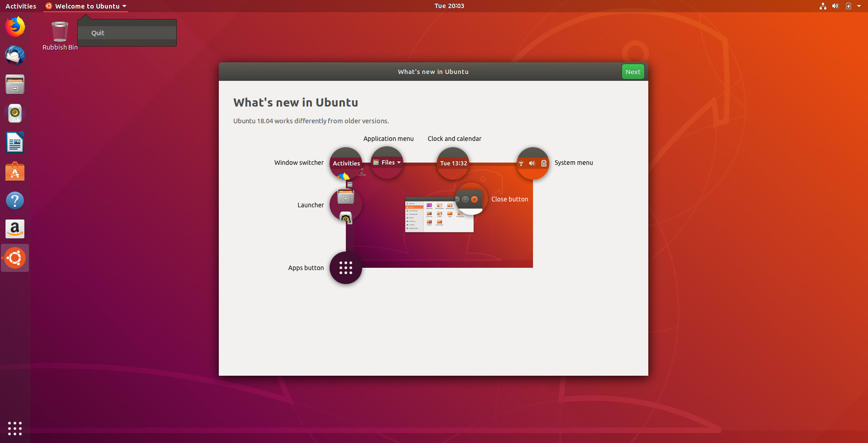
Task: Open the Welcome to Ubuntu application menu
Action: coord(86,6)
